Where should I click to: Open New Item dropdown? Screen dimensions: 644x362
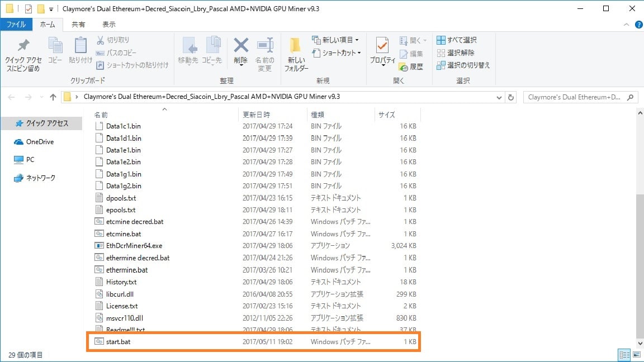(335, 40)
